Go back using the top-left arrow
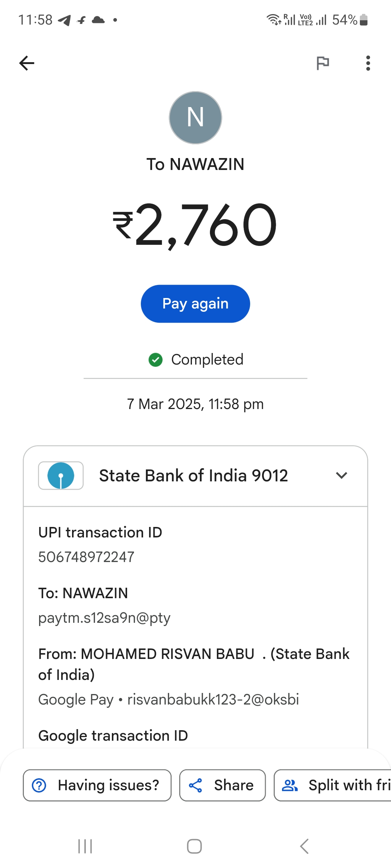 [27, 63]
